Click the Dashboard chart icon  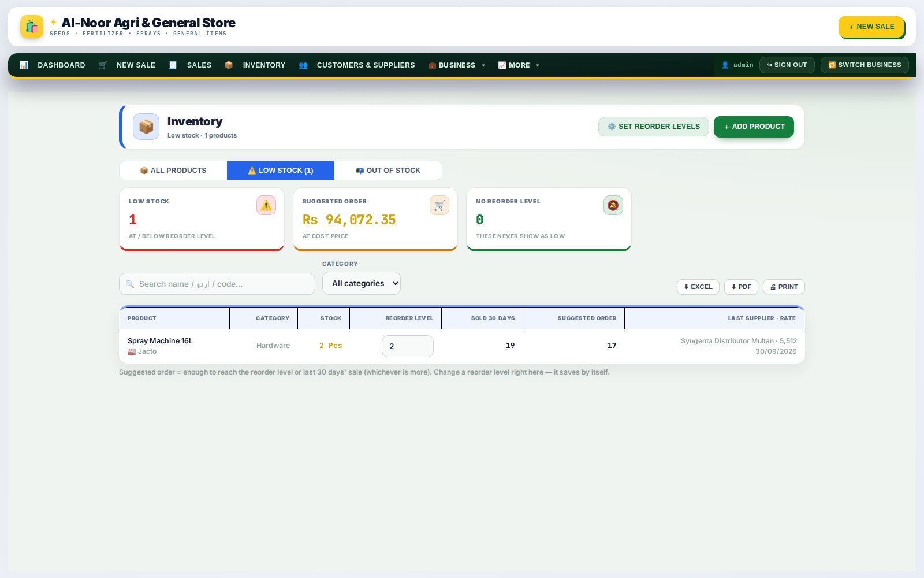[x=24, y=65]
